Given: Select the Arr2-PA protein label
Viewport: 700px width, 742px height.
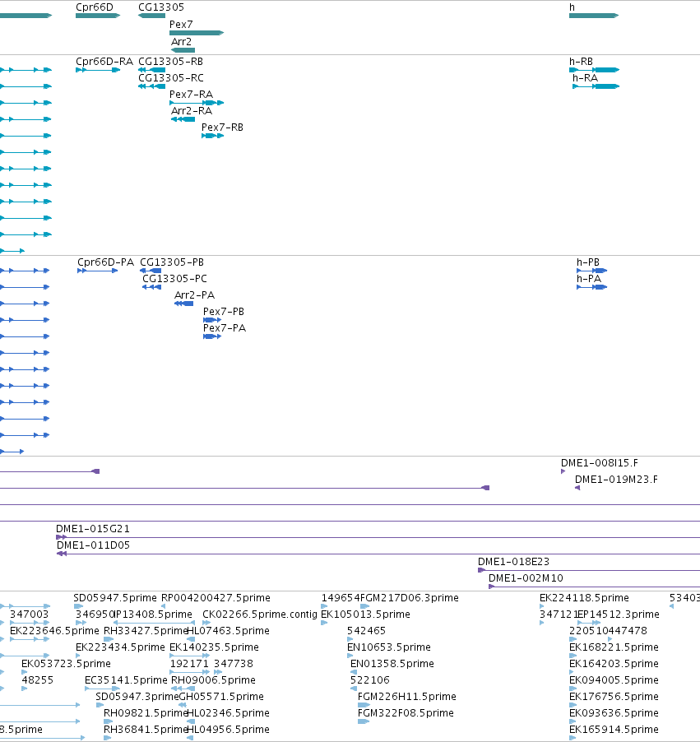Looking at the screenshot, I should click(x=194, y=294).
